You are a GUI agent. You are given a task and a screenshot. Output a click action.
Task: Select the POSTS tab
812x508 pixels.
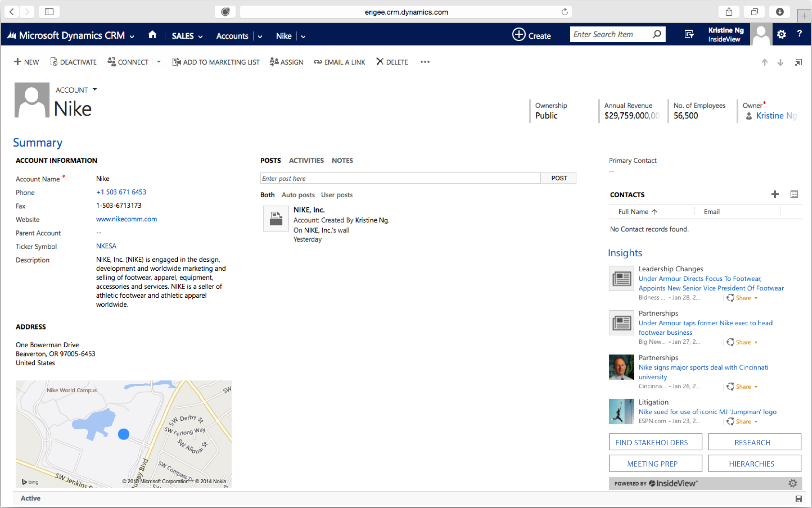[270, 160]
